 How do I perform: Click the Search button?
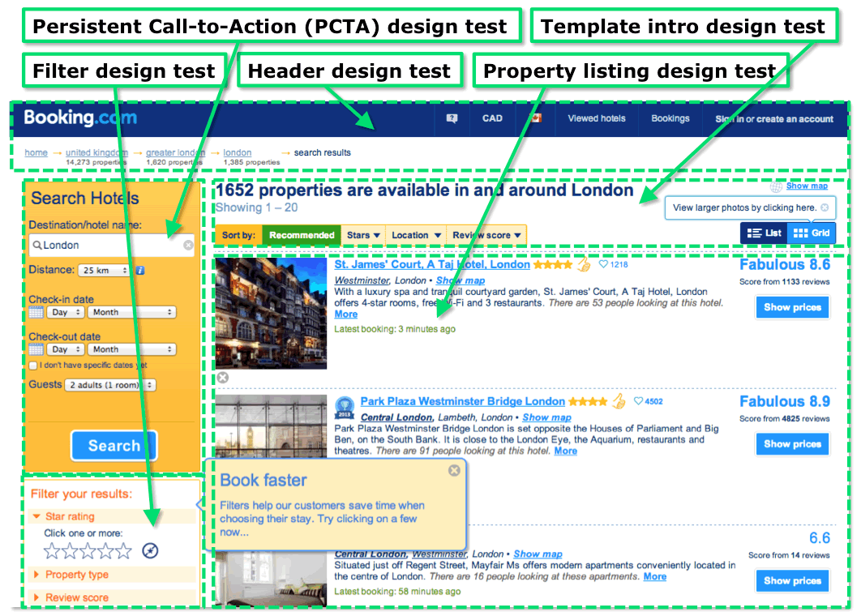point(114,445)
